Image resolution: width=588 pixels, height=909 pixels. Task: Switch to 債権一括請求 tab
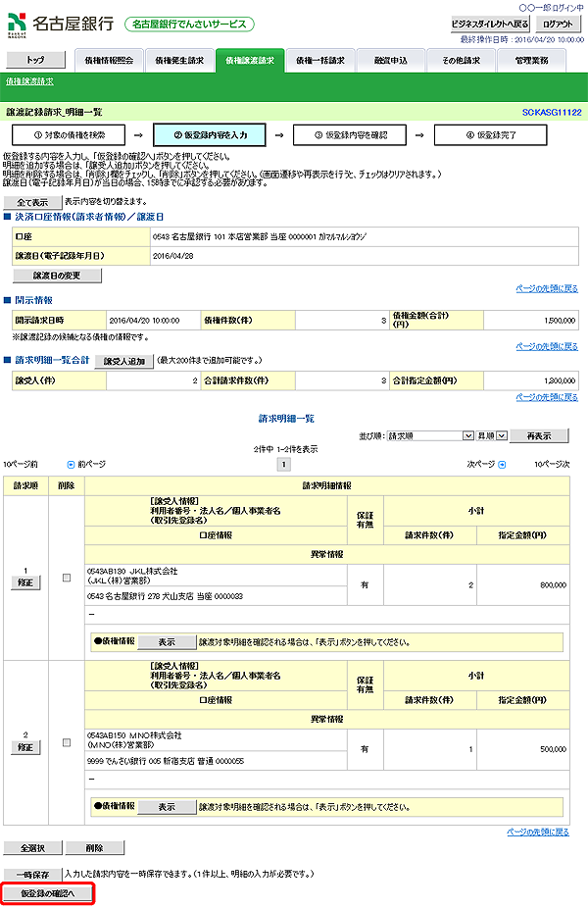[320, 60]
